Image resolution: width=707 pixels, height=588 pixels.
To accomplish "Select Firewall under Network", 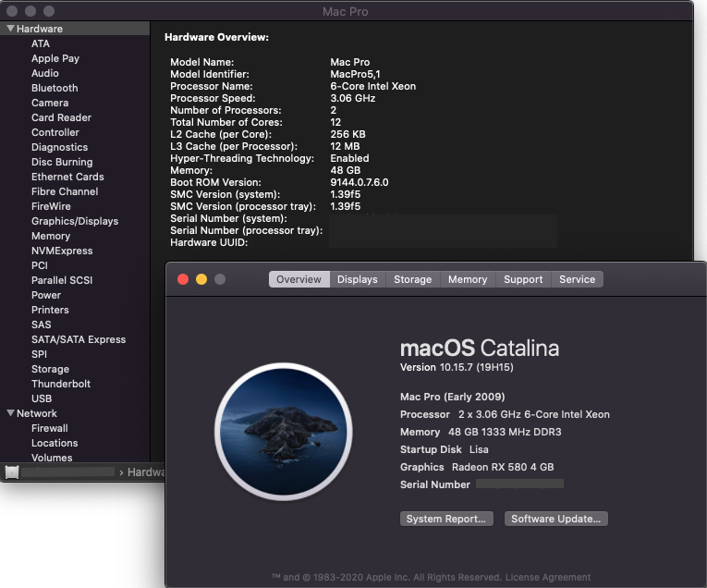I will click(50, 428).
